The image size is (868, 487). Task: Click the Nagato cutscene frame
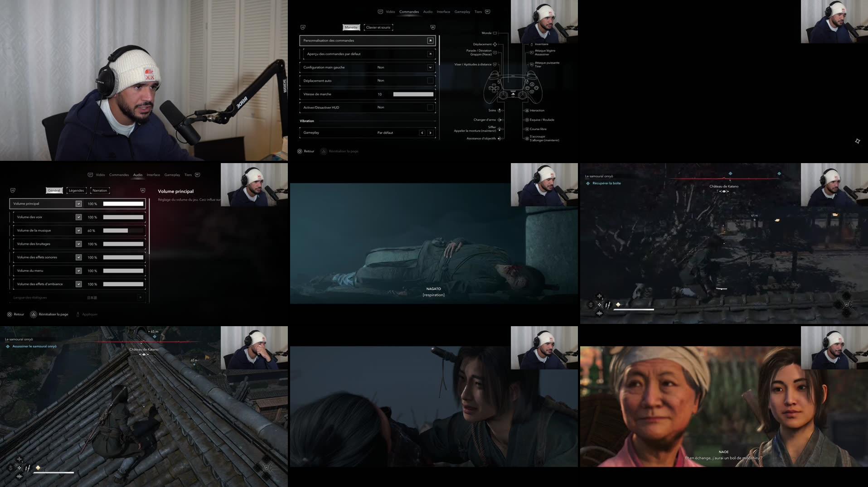pyautogui.click(x=434, y=243)
